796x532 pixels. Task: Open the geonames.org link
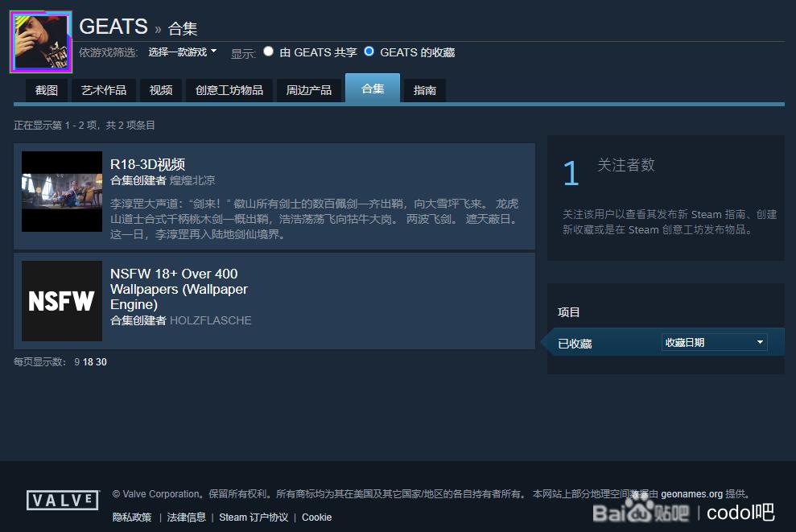pos(691,494)
